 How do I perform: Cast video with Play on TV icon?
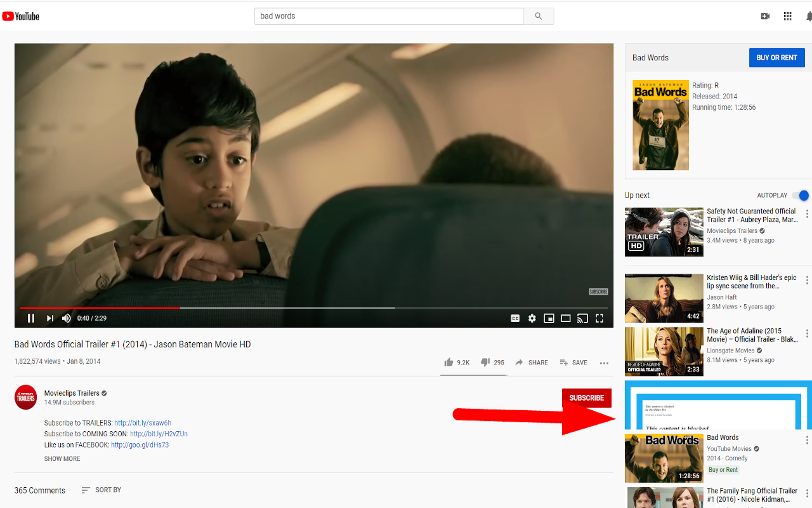click(582, 318)
